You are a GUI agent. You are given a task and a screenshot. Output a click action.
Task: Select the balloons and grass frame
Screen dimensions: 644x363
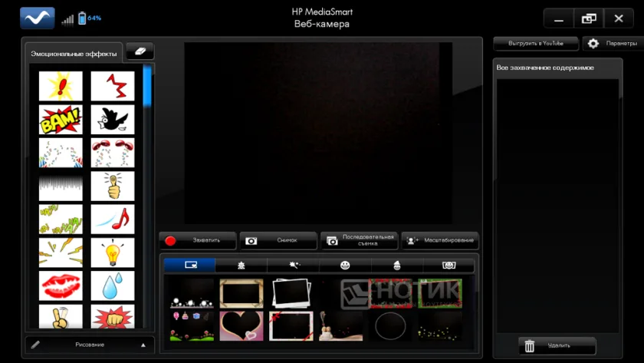click(192, 326)
